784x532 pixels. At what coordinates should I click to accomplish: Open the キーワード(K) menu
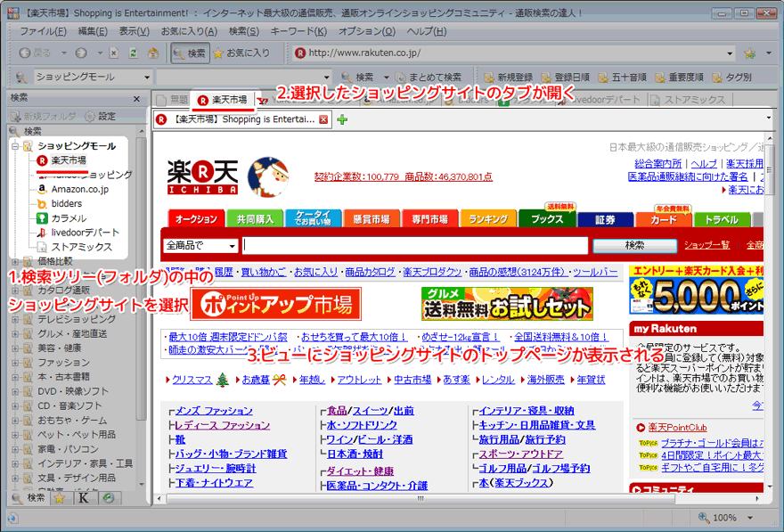[x=298, y=31]
